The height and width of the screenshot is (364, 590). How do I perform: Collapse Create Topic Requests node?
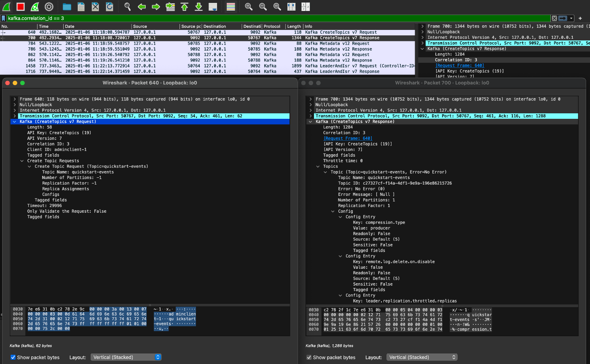[22, 161]
